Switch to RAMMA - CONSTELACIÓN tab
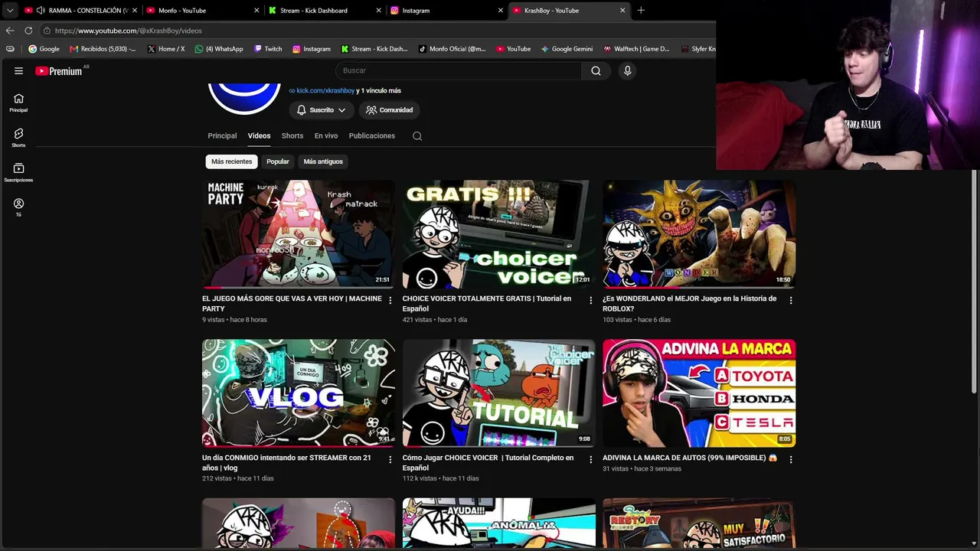 (x=80, y=11)
